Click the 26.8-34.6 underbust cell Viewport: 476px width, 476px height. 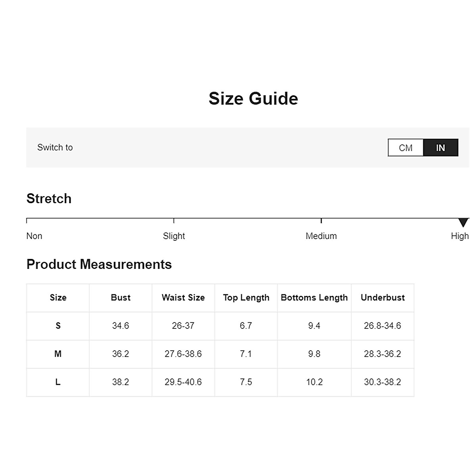pos(382,326)
